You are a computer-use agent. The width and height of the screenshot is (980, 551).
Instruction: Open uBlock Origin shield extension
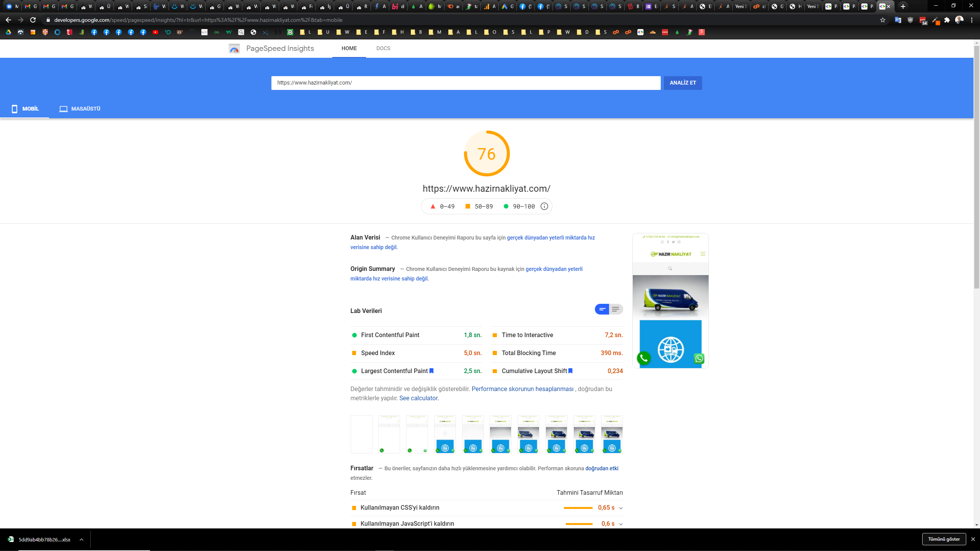(x=910, y=20)
